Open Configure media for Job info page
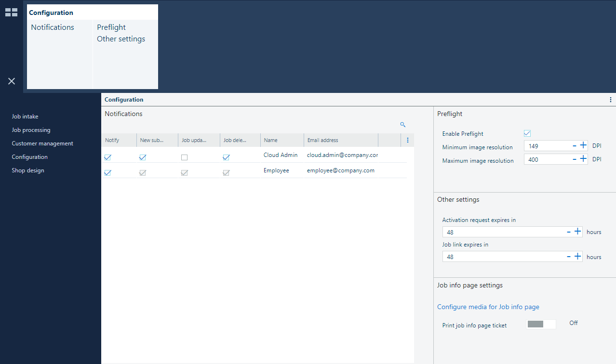Viewport: 616px width, 364px height. pos(488,307)
